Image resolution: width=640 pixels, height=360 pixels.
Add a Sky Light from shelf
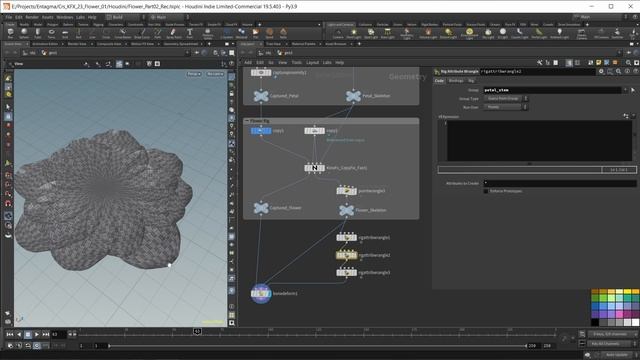[x=488, y=33]
